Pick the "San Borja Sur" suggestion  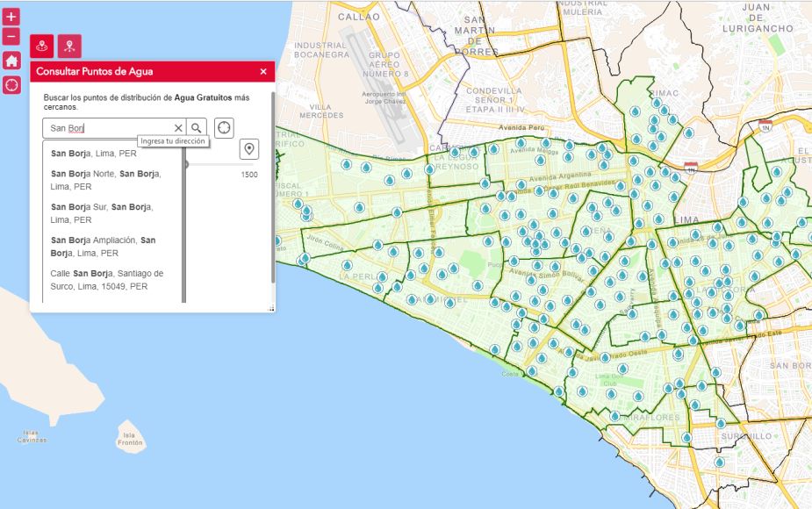point(101,213)
